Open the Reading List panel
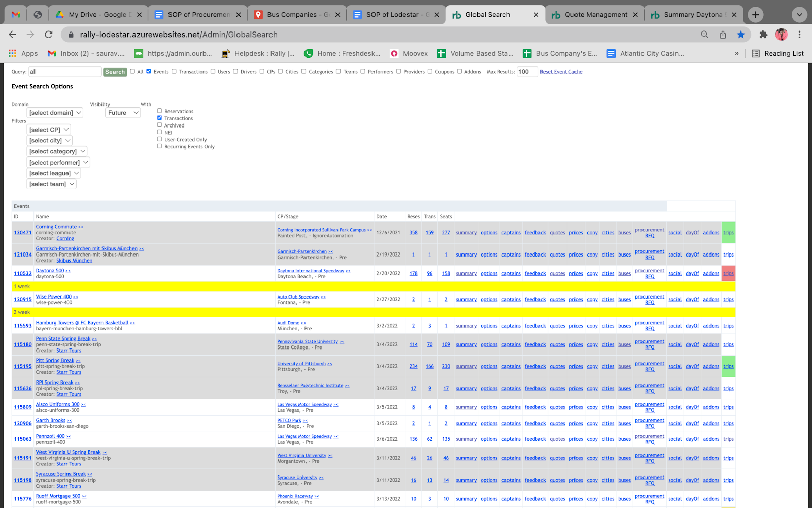 (777, 53)
